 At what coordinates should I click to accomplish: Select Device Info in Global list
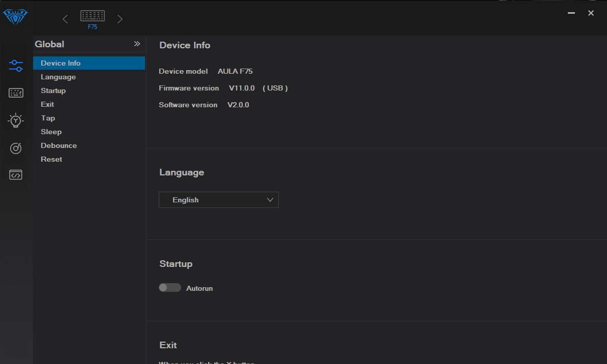coord(89,63)
